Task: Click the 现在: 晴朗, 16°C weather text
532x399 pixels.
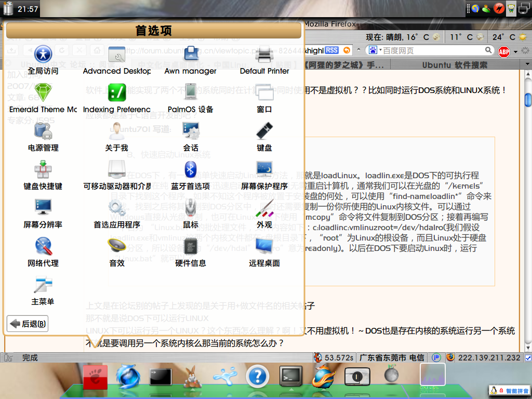Action: (397, 37)
